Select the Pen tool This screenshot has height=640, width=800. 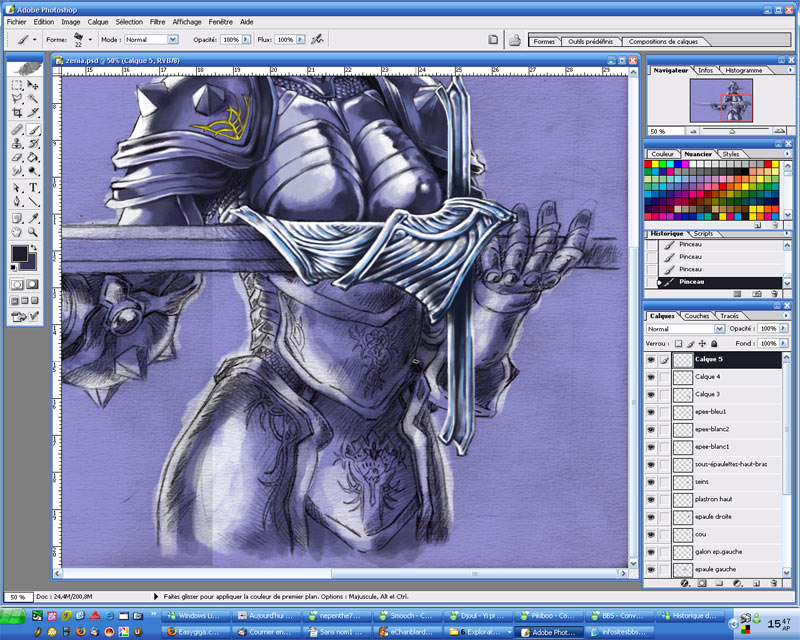click(17, 202)
